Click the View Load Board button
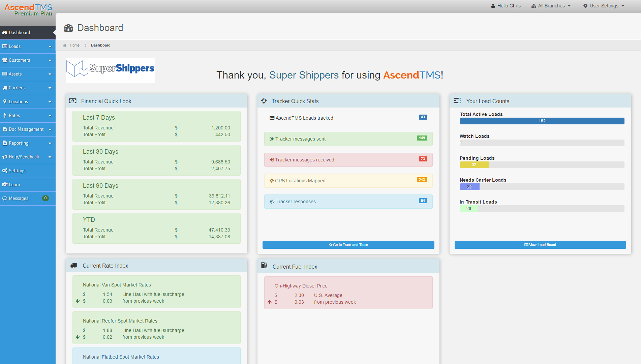641x364 pixels. click(x=540, y=245)
